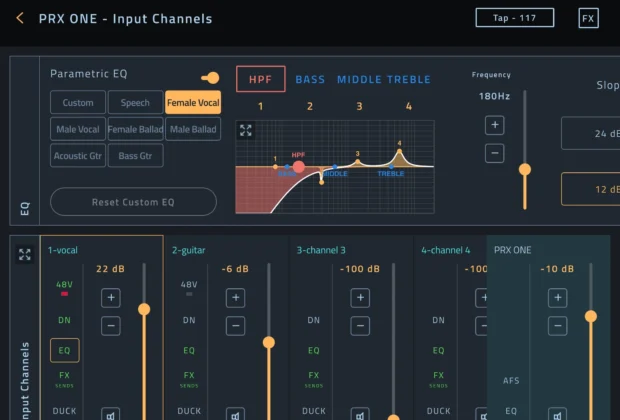The width and height of the screenshot is (620, 420).
Task: Open EQ for 4-channel 4
Action: pyautogui.click(x=438, y=350)
